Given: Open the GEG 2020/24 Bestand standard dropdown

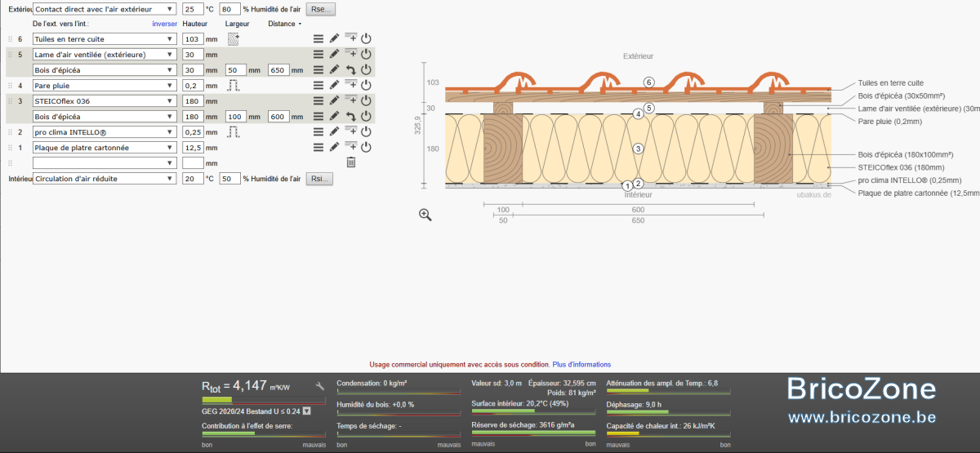Looking at the screenshot, I should 306,411.
